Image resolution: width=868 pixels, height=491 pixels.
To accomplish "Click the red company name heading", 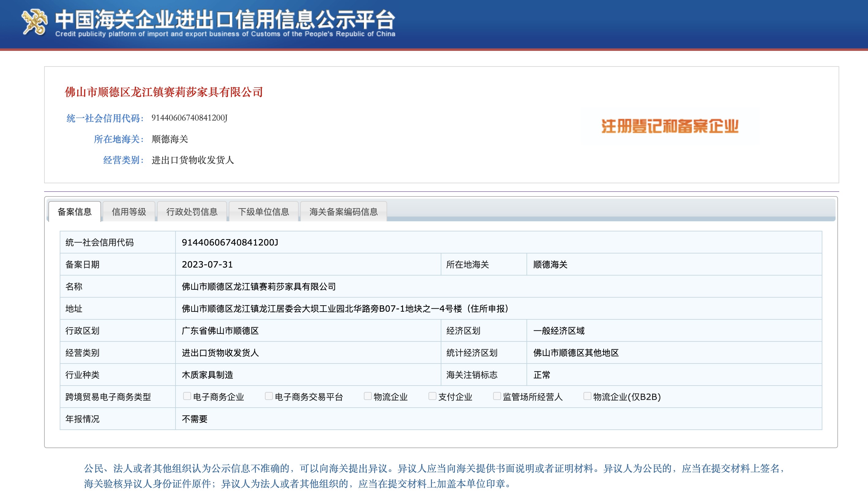I will 164,92.
